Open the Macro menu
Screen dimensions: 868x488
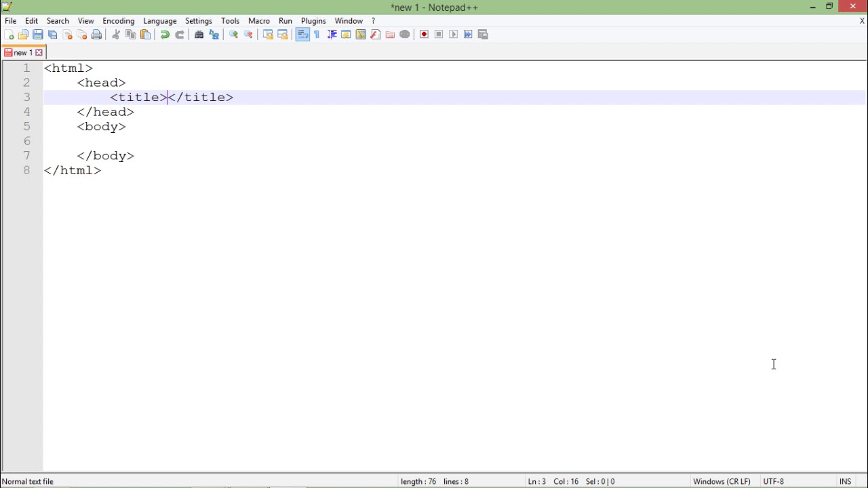click(259, 21)
